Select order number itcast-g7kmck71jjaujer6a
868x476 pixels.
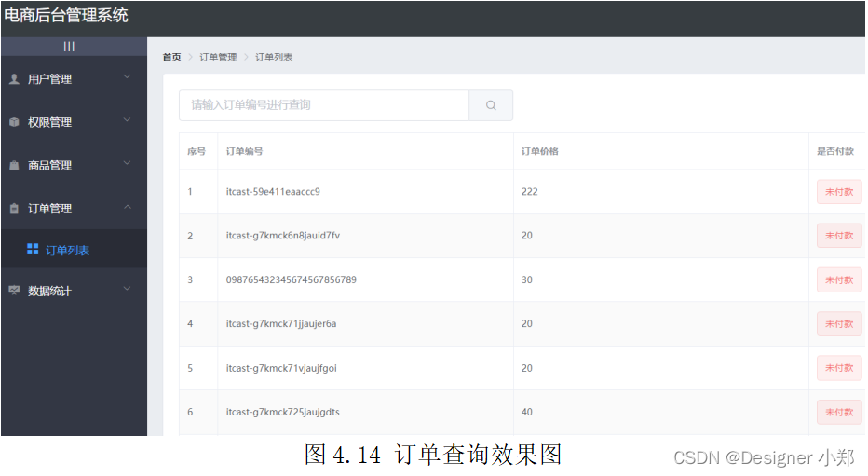click(x=281, y=324)
